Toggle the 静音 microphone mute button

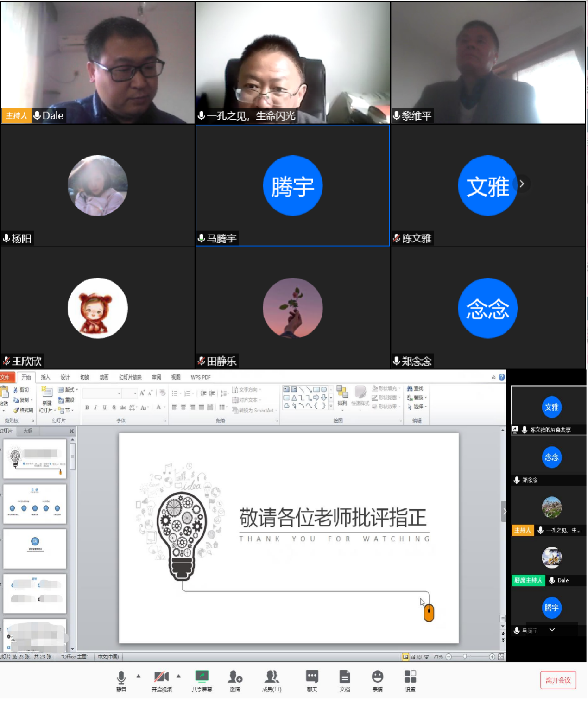121,679
